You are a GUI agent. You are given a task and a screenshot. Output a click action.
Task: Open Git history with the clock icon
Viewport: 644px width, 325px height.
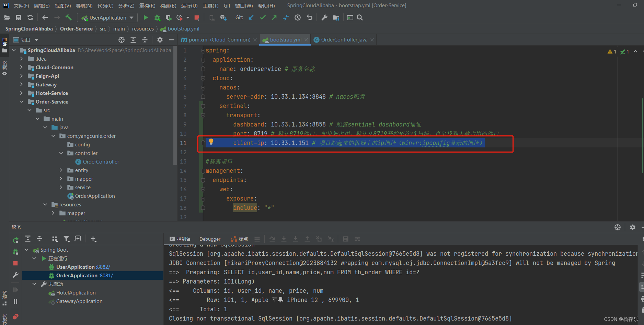point(298,17)
